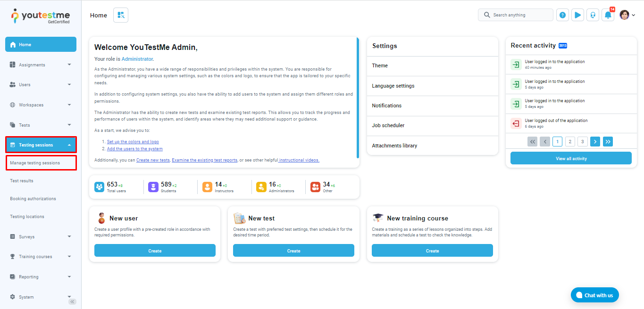This screenshot has width=644, height=309.
Task: Follow Add the users to the system link
Action: (x=135, y=149)
